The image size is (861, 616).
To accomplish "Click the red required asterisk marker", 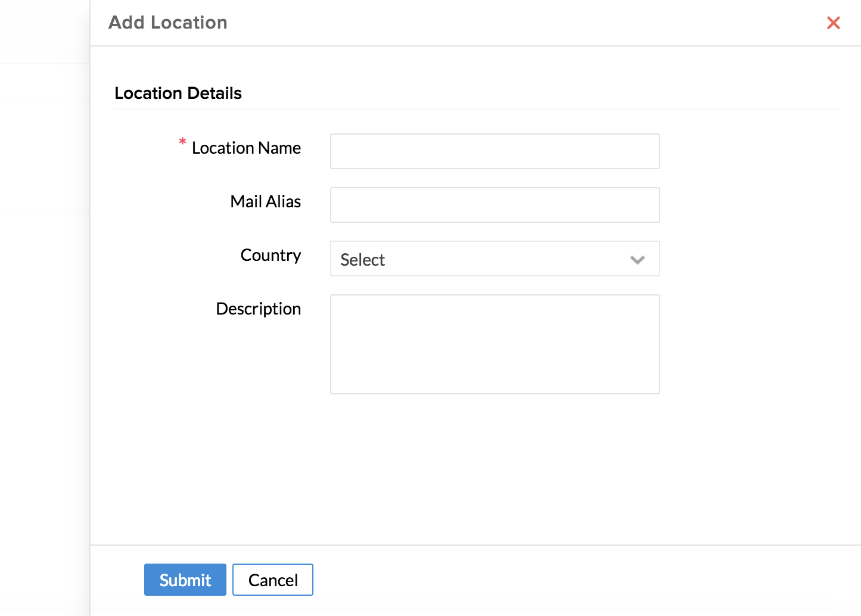I will coord(182,143).
